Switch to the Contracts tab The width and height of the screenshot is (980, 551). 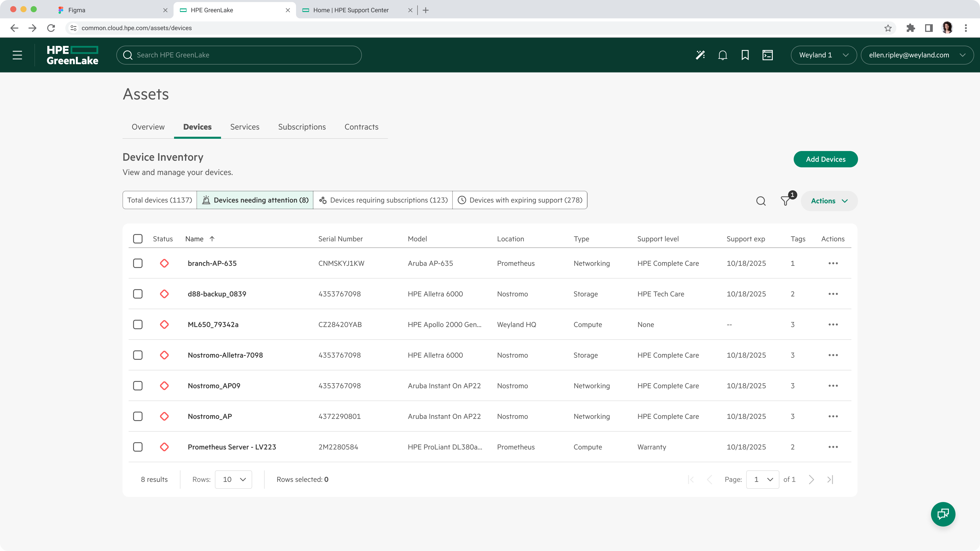coord(361,127)
